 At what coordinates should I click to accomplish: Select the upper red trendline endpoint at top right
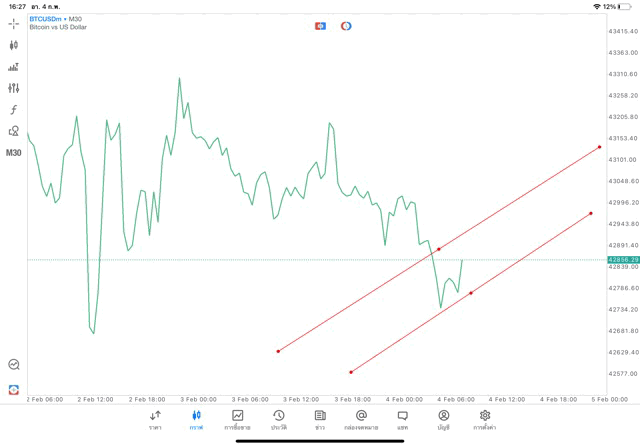[599, 147]
